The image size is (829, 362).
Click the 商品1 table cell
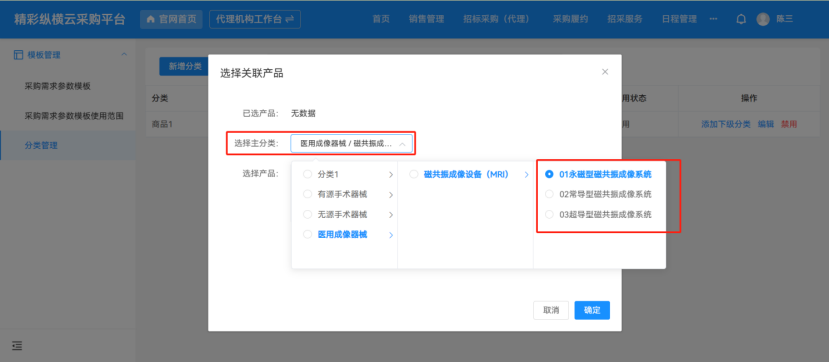(x=162, y=125)
